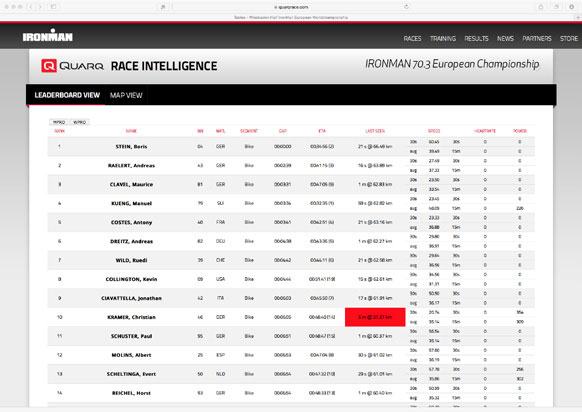582x412 pixels.
Task: Click athlete name STEIN, Boris
Action: tap(131, 147)
